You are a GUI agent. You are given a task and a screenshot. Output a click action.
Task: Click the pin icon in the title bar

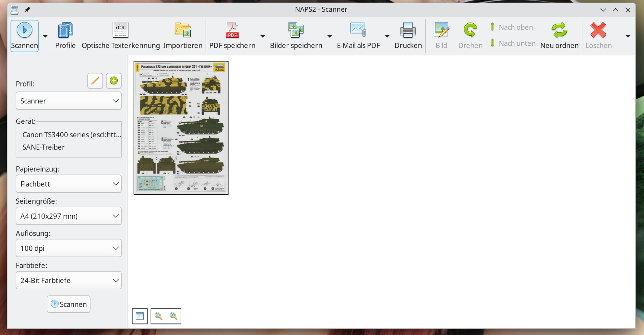coord(27,10)
